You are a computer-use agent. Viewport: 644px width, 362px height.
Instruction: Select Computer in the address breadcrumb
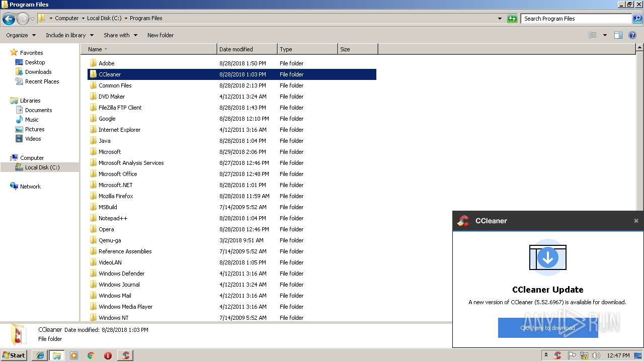pyautogui.click(x=66, y=18)
